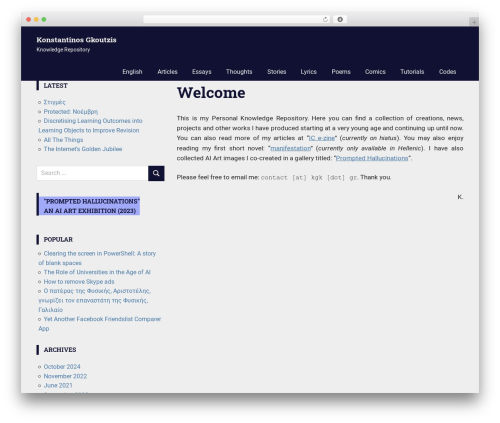Open latest post Στιγμές
Viewport: 500px width, 423px height.
point(54,102)
